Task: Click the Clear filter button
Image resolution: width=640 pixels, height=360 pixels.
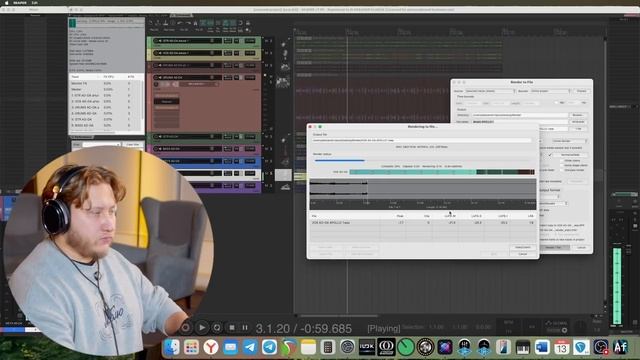Action: coord(133,144)
